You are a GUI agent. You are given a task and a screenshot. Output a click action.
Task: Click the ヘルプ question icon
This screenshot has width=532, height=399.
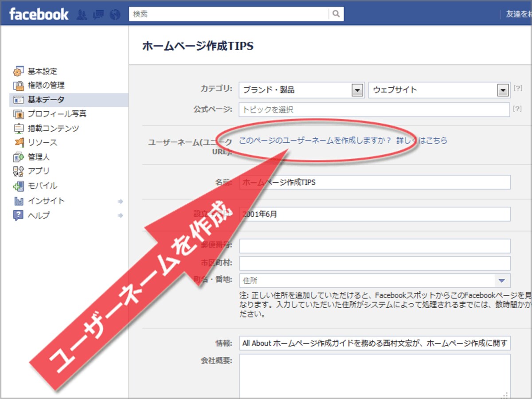(19, 215)
